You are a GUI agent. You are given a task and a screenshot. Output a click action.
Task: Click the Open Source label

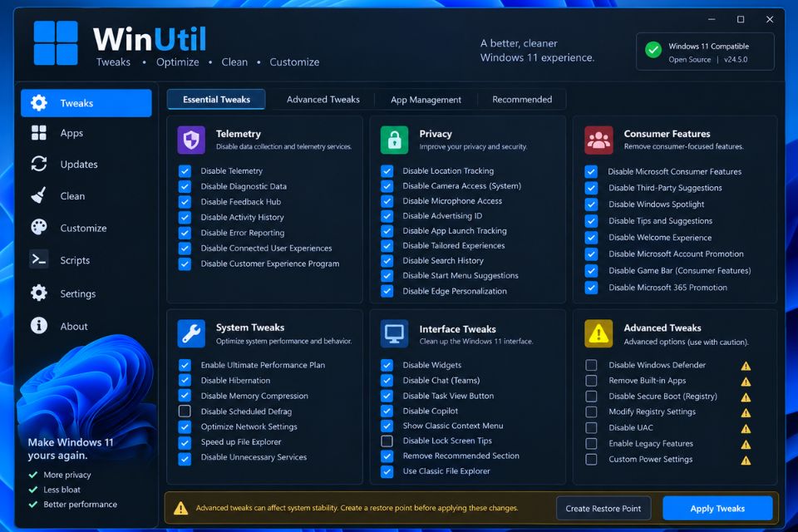pyautogui.click(x=690, y=60)
